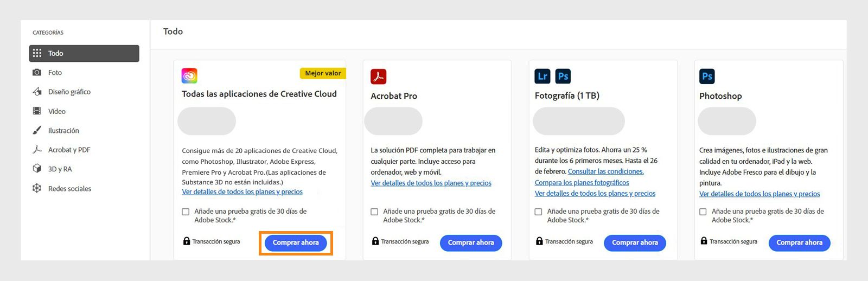Click the lock icon in Acrobat Pro card
Screen dimensions: 868x281
pyautogui.click(x=375, y=241)
